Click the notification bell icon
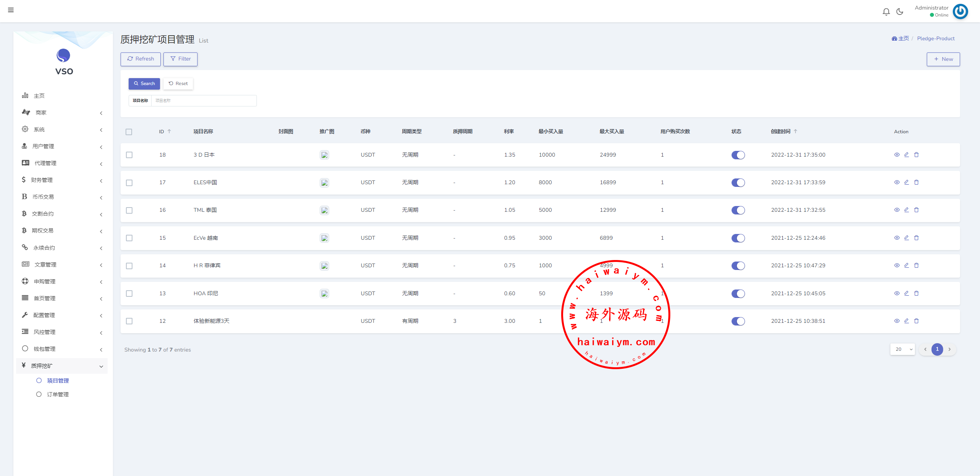The height and width of the screenshot is (476, 980). tap(886, 12)
